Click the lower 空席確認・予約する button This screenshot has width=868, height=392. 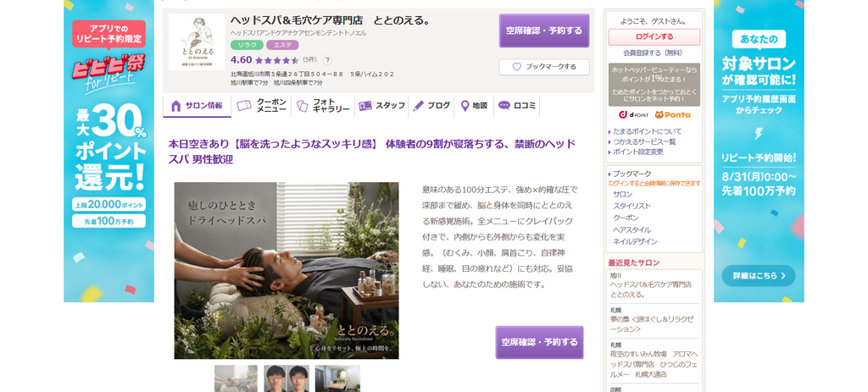point(539,342)
